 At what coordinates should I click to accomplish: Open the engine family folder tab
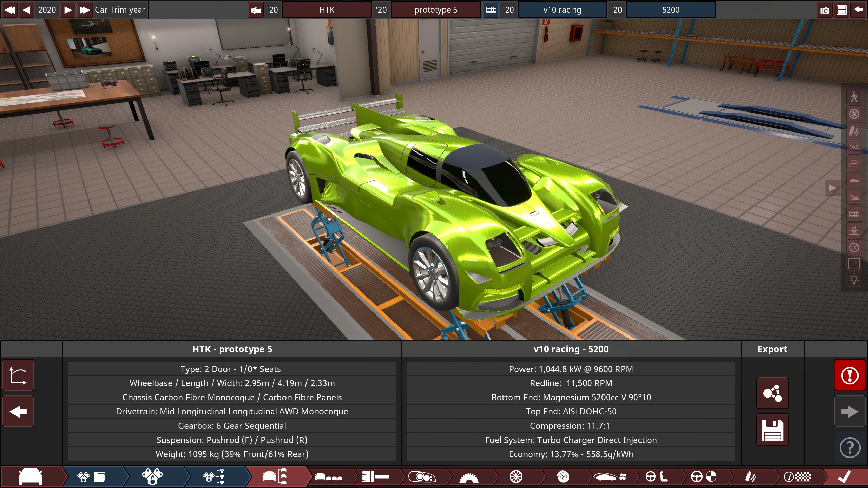coord(92,477)
